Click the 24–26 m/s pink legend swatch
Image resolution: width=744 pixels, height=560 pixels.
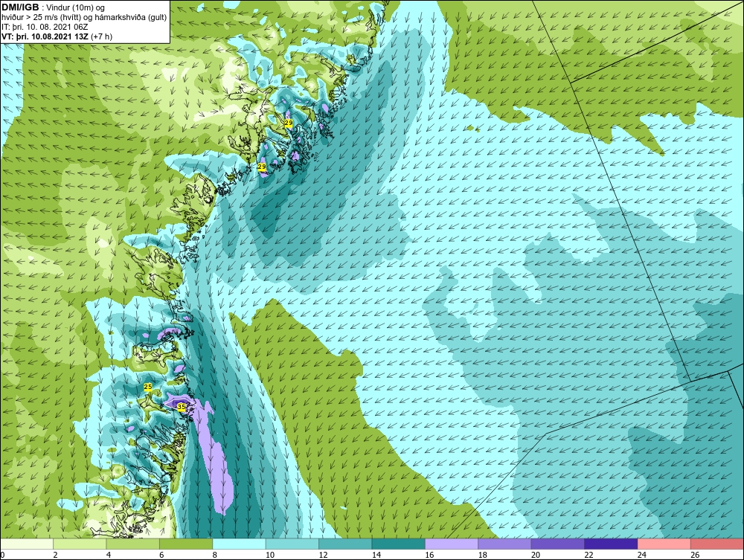tap(664, 544)
